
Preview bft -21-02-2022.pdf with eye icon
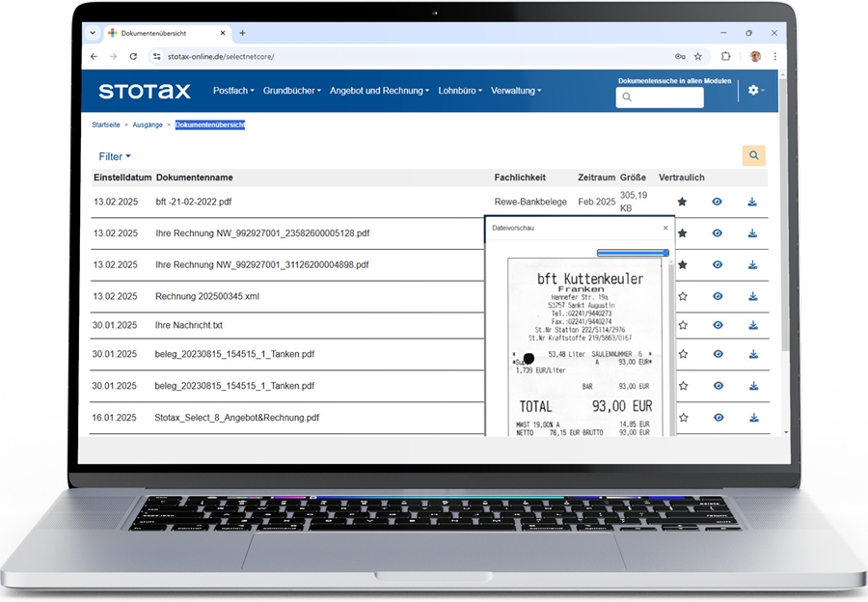(717, 202)
